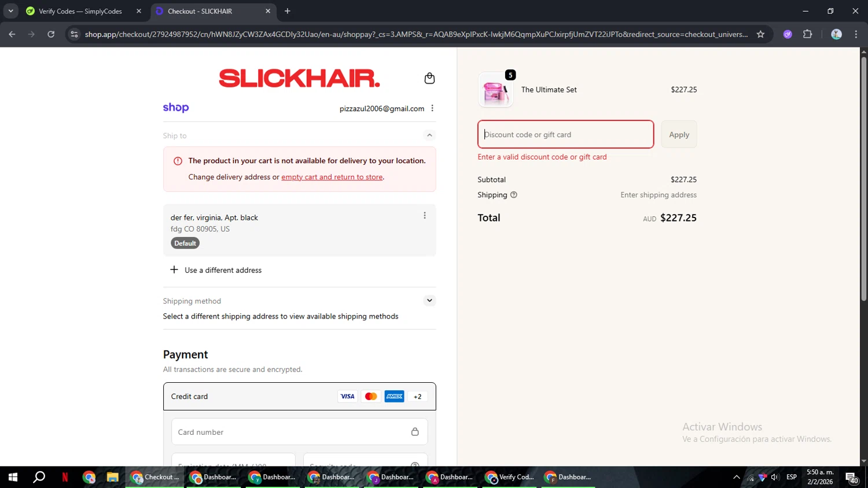The image size is (868, 488).
Task: Launch Netflix from the taskbar
Action: coord(65,477)
